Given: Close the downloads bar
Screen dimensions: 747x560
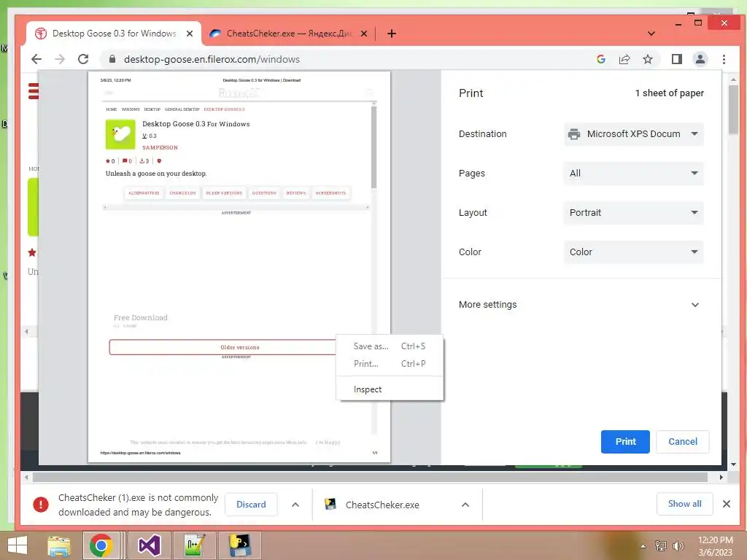Looking at the screenshot, I should (x=727, y=504).
